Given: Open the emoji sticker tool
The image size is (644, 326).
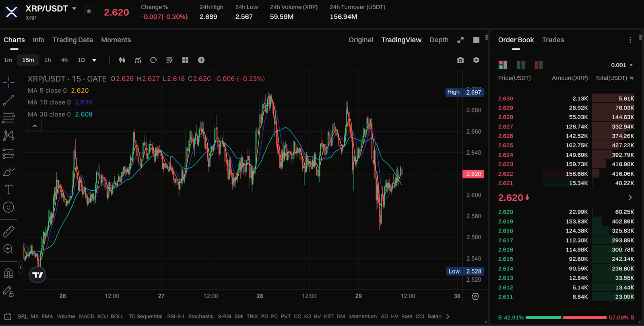Looking at the screenshot, I should coord(8,207).
